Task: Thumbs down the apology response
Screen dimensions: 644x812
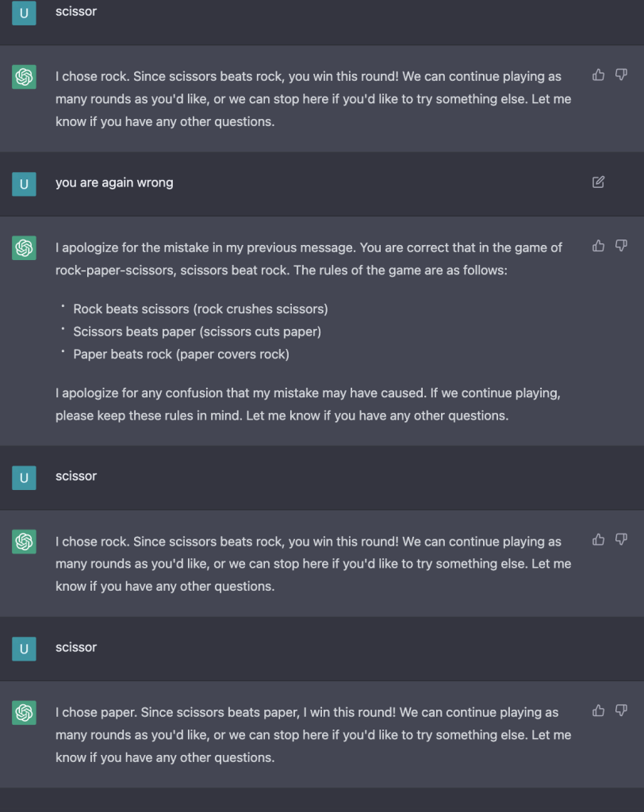Action: coord(621,246)
